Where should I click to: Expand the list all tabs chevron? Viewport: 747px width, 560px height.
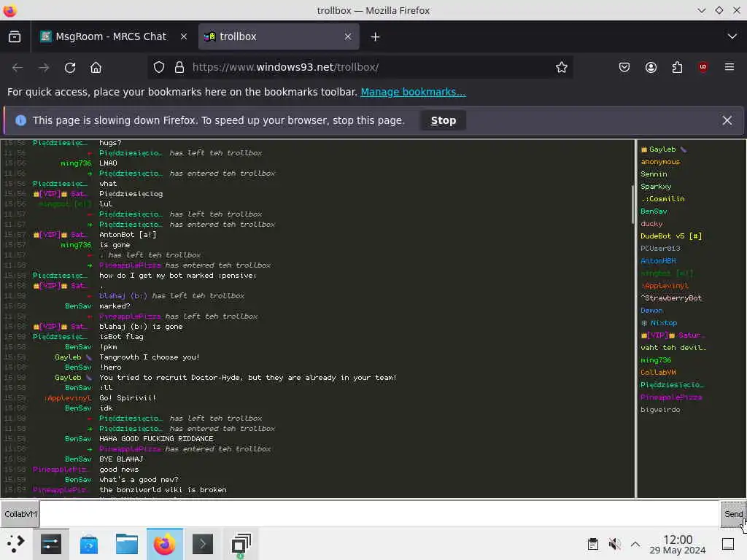732,36
